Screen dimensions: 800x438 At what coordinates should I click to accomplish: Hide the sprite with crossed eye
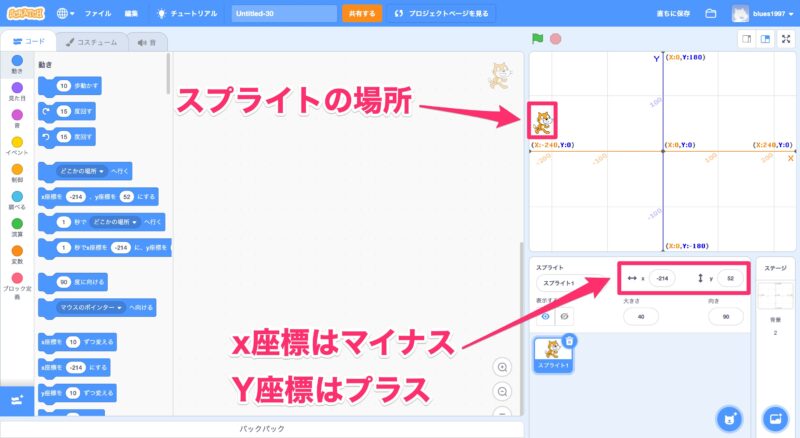565,316
